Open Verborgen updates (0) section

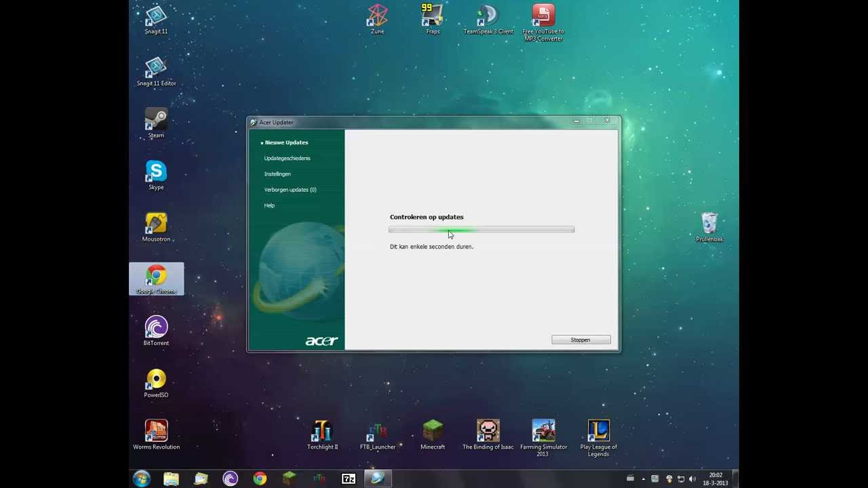pyautogui.click(x=290, y=190)
